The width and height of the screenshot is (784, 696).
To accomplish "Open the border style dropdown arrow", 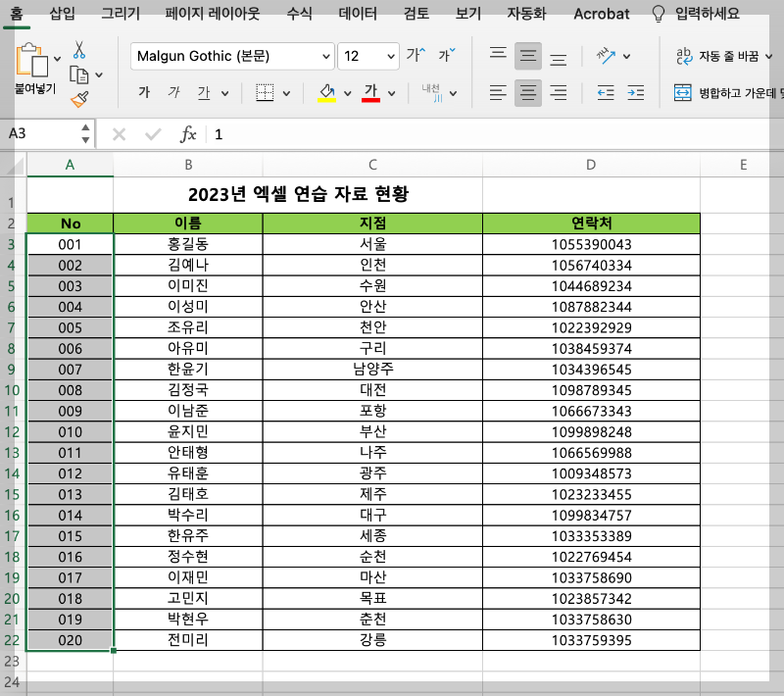I will click(x=286, y=92).
